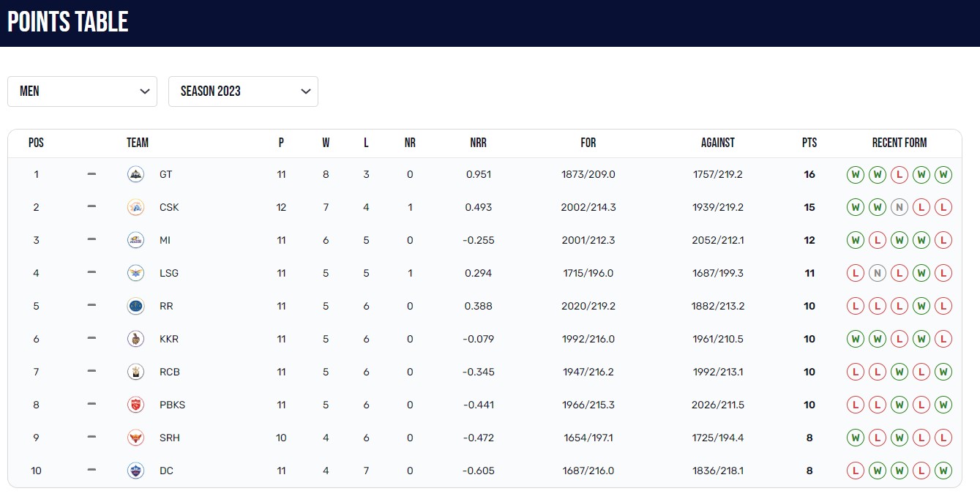Click the CSK team logo
The width and height of the screenshot is (980, 502).
pos(135,207)
